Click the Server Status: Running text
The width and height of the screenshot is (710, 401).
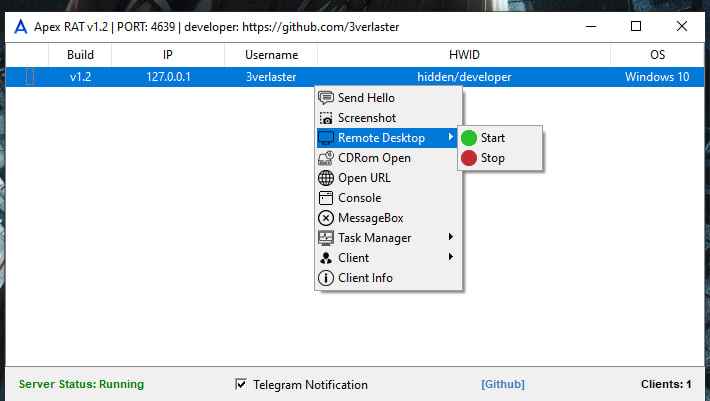81,384
